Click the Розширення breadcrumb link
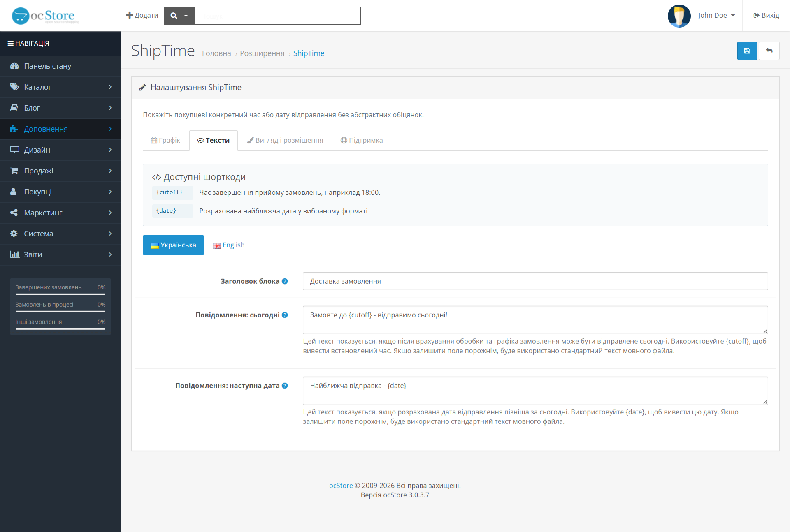 coord(262,53)
